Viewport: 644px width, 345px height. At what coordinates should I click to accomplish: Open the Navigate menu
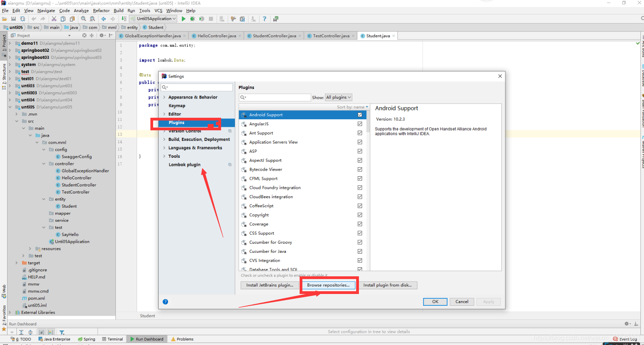(x=46, y=11)
